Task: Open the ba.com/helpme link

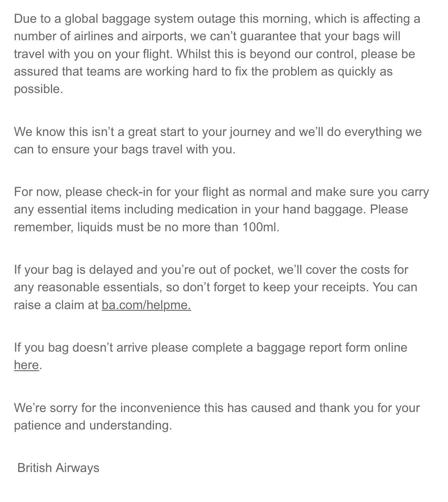Action: (146, 305)
